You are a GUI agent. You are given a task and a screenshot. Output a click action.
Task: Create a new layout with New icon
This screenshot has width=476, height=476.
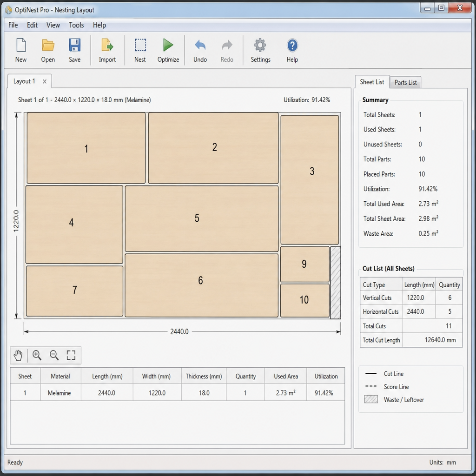(21, 45)
